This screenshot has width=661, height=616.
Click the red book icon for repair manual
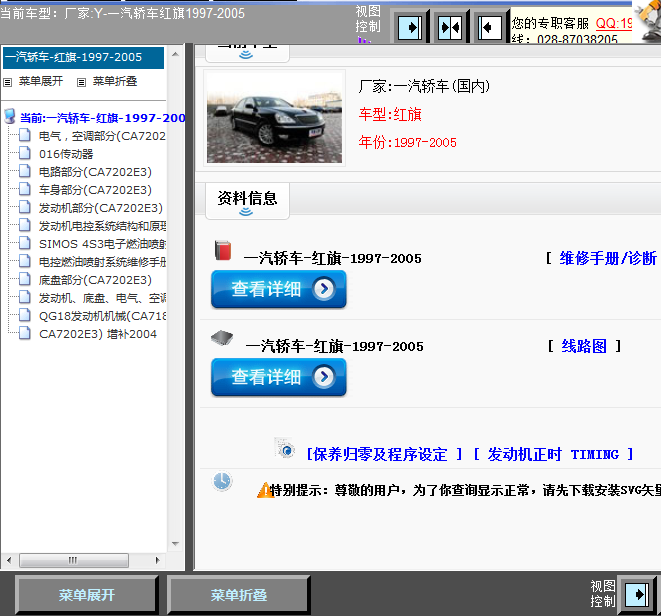click(x=223, y=250)
